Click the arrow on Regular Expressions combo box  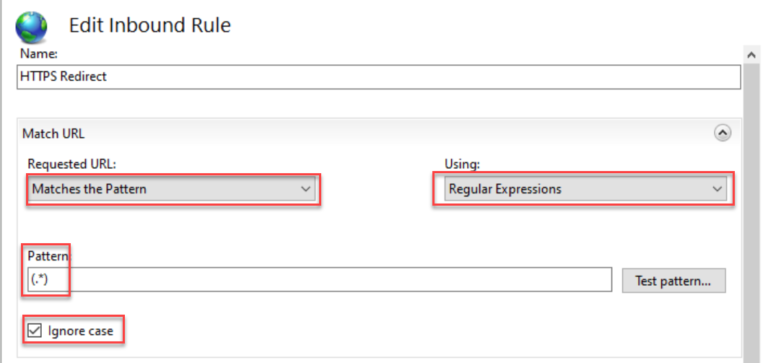[x=717, y=189]
